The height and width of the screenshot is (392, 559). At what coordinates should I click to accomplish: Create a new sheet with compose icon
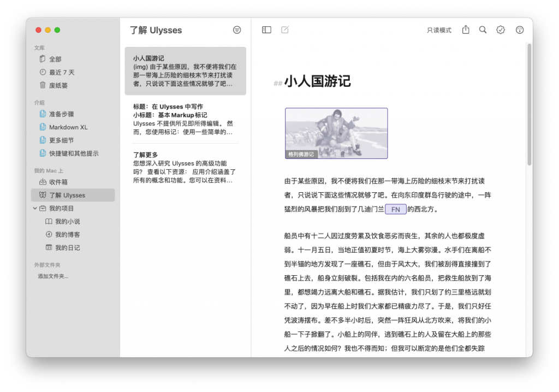(x=285, y=30)
